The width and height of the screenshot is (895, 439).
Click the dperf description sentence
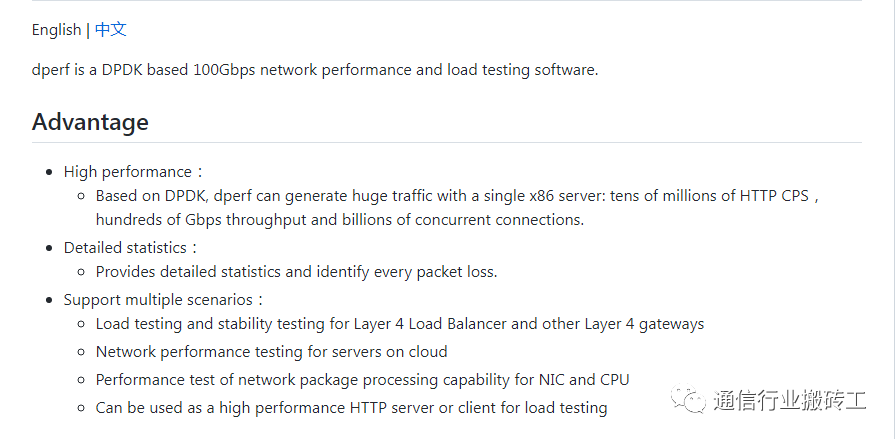(315, 70)
